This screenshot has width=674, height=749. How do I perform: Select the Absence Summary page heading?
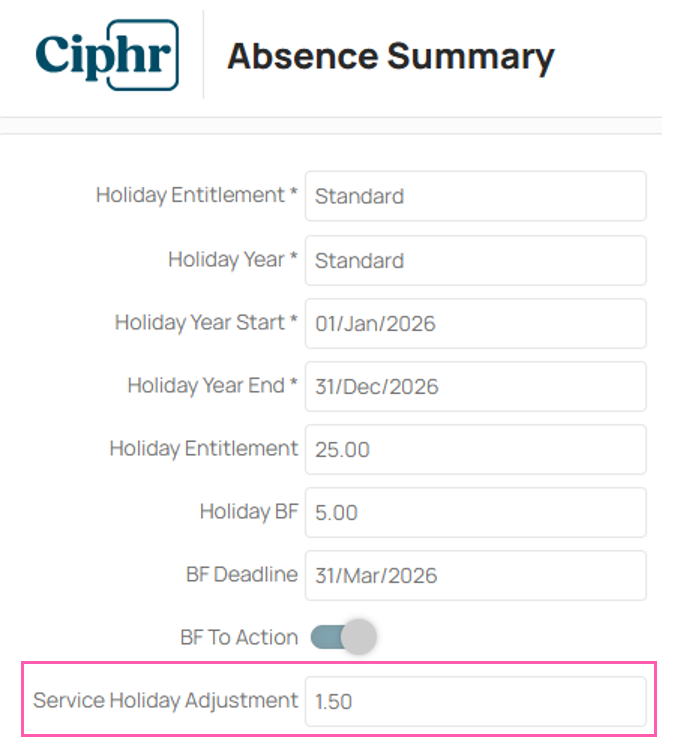[x=390, y=57]
